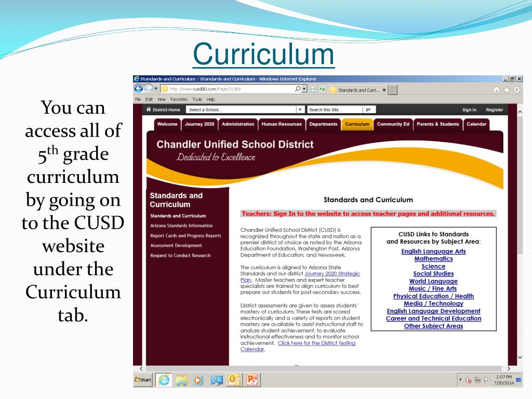Click the Sign In link
The image size is (532, 399).
[469, 110]
